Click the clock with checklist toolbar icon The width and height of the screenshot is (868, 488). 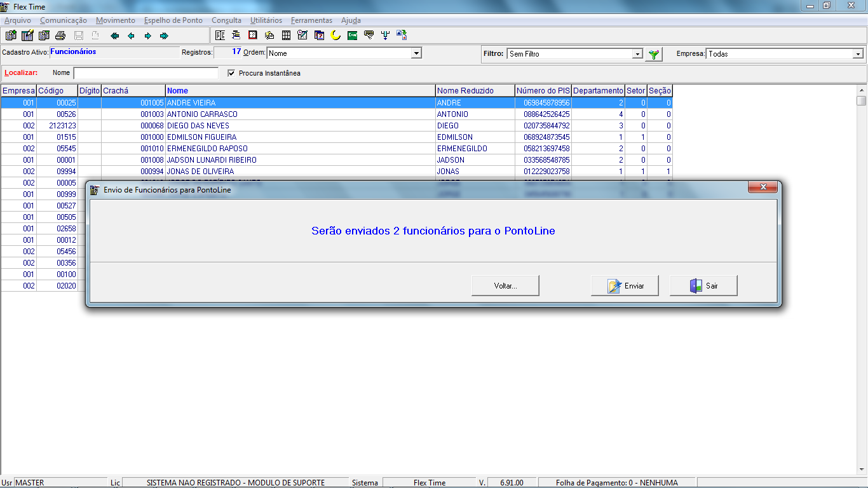click(x=302, y=36)
